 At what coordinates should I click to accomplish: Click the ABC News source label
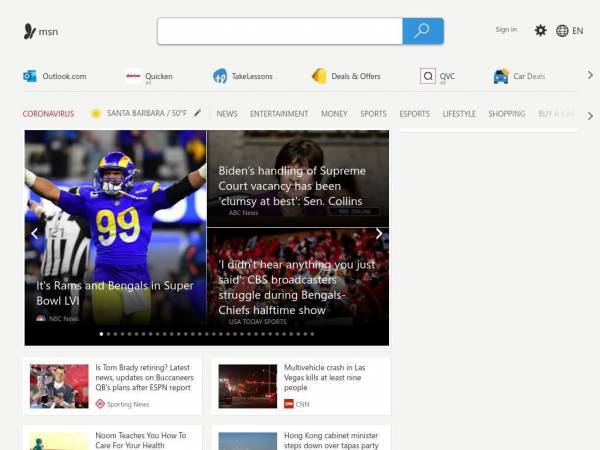coord(243,212)
